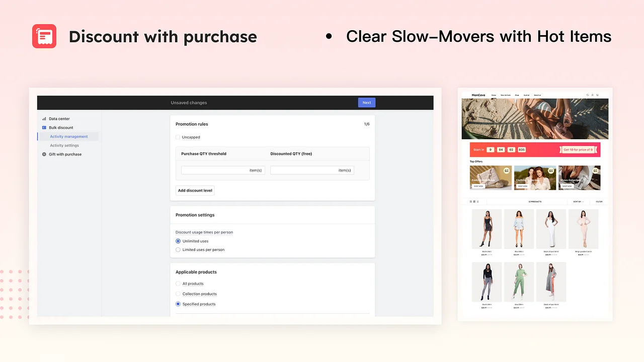
Task: Switch to the two-column grid view icon
Action: tap(471, 202)
